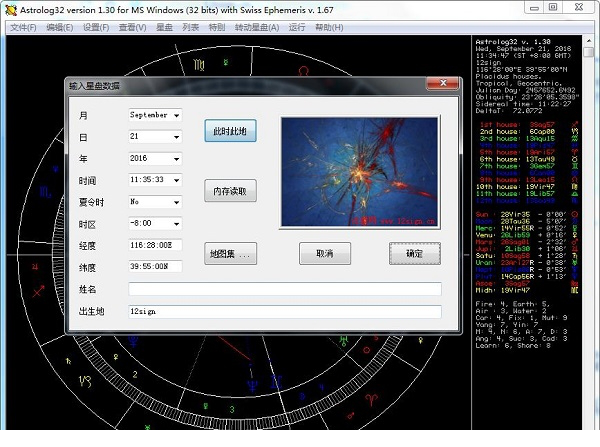Minimize the Astrolog32 window
Image resolution: width=600 pixels, height=447 pixels.
pos(534,7)
